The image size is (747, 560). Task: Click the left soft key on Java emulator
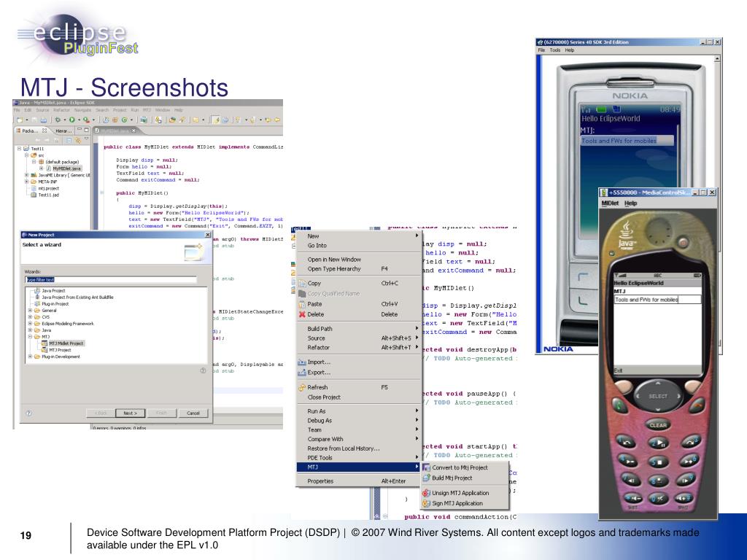pos(624,386)
